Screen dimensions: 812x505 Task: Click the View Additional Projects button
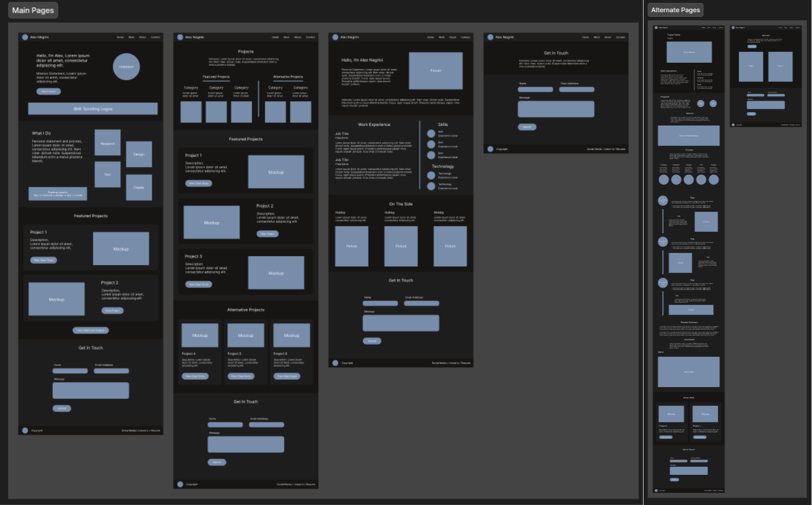pyautogui.click(x=91, y=330)
